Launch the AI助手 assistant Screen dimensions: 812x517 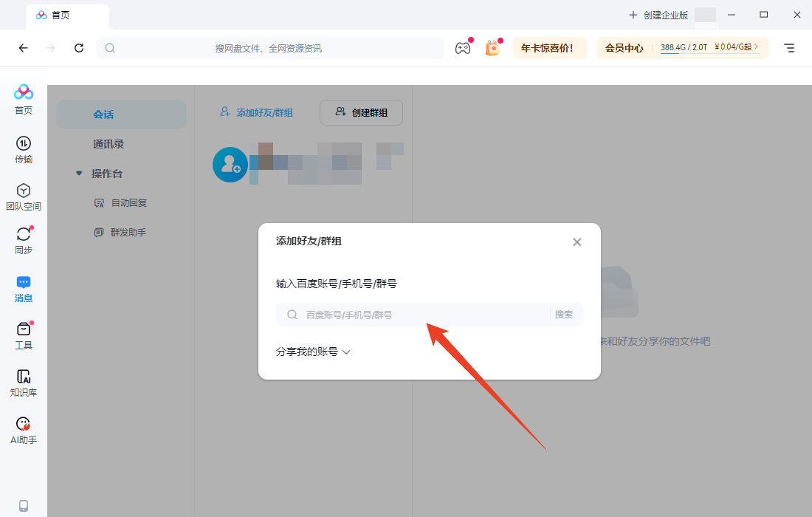coord(23,428)
